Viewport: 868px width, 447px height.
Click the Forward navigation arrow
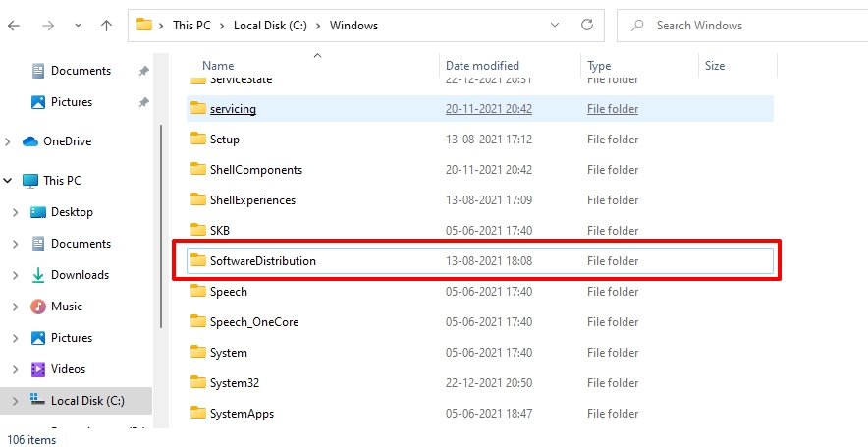[x=48, y=26]
